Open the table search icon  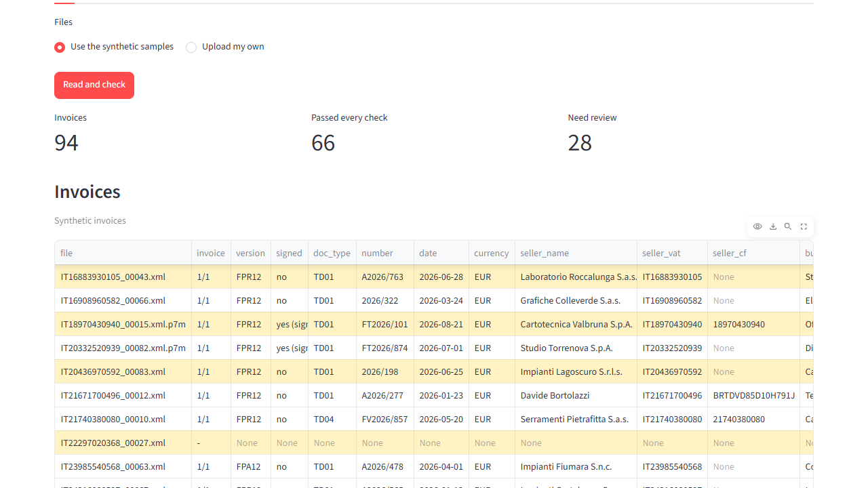pos(788,226)
